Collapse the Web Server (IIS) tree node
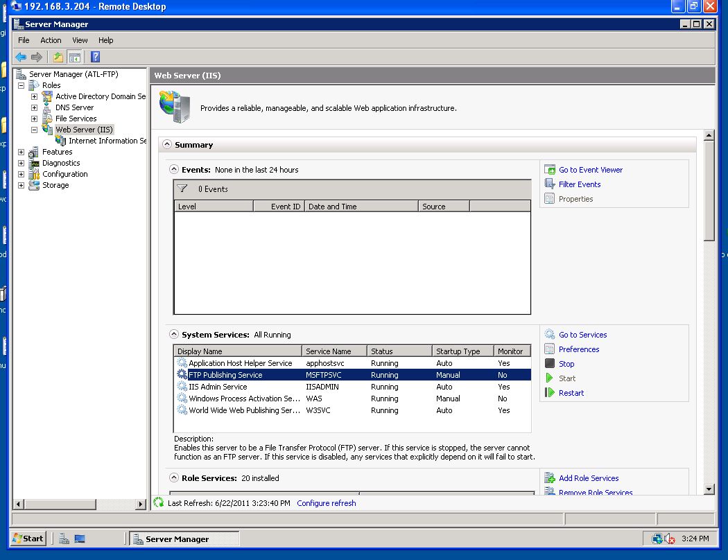 pyautogui.click(x=34, y=130)
